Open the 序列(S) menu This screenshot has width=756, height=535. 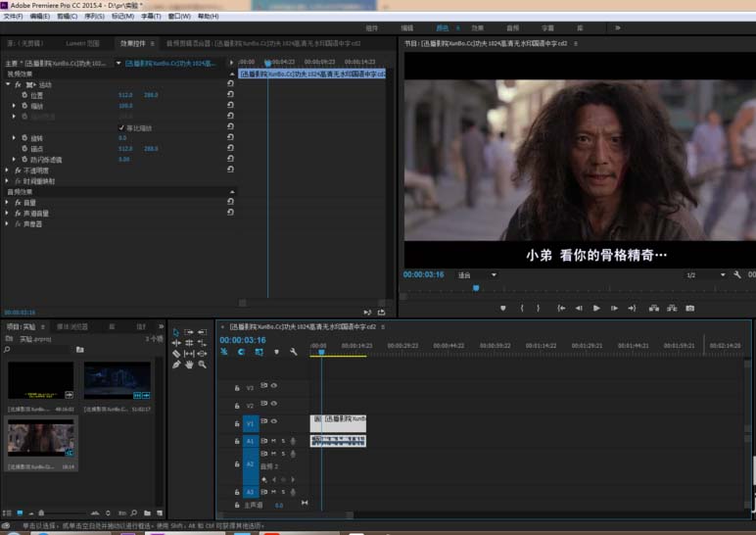[x=95, y=17]
